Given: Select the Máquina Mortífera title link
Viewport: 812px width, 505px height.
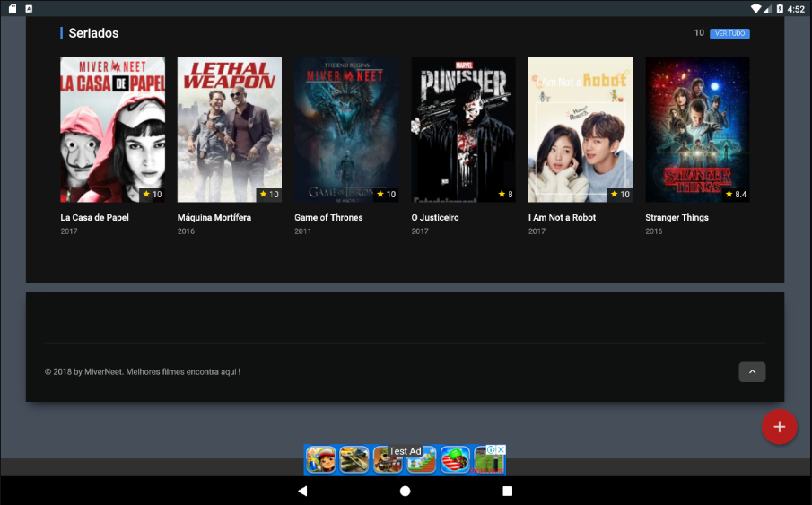Looking at the screenshot, I should coord(214,218).
